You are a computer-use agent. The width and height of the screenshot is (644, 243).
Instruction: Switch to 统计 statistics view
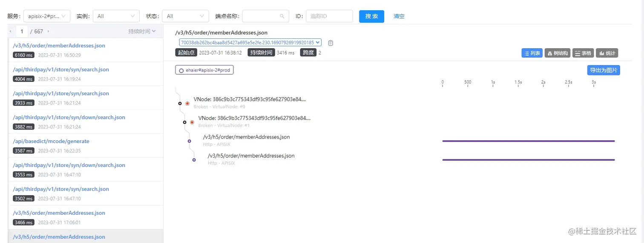pyautogui.click(x=607, y=53)
